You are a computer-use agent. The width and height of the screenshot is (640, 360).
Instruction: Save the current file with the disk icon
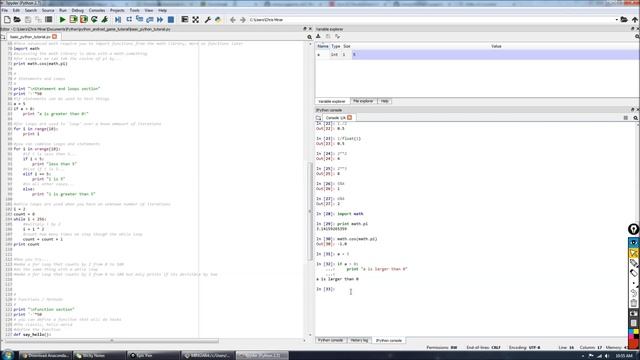pyautogui.click(x=28, y=20)
